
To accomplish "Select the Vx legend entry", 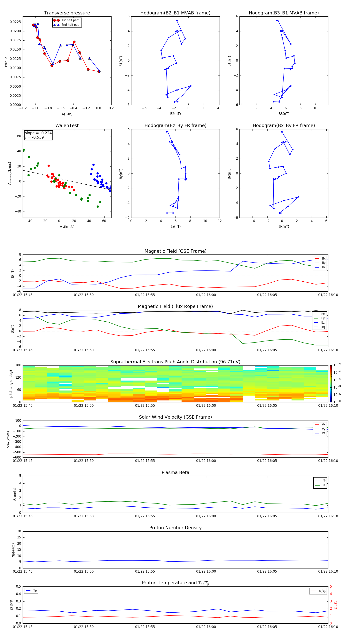I will [x=320, y=424].
